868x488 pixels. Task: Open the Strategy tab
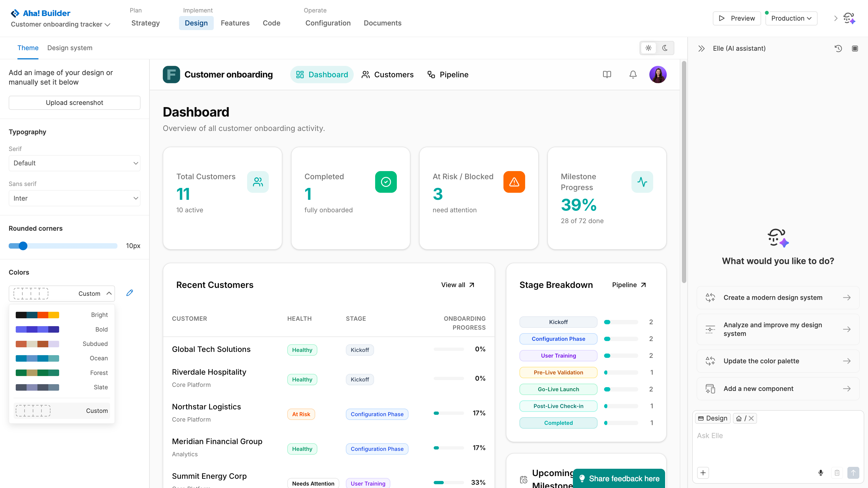[x=146, y=23]
